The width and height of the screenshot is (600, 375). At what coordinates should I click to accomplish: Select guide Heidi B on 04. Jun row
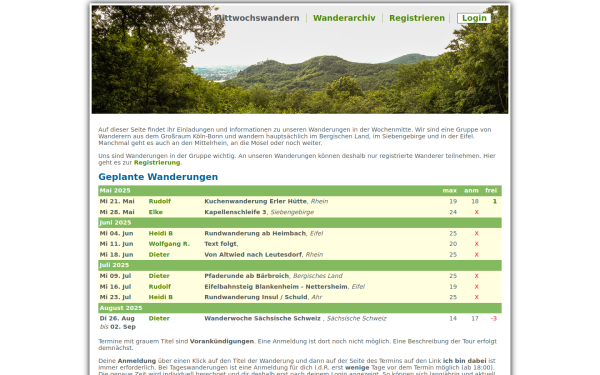161,233
